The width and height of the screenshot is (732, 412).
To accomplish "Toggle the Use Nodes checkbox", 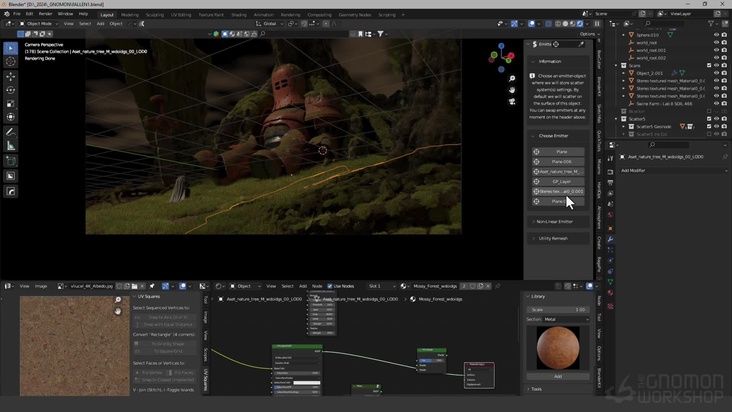I will click(330, 286).
